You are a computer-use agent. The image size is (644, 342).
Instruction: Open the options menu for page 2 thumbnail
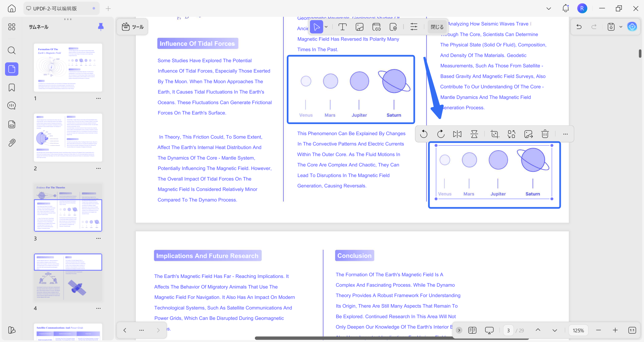click(x=98, y=168)
